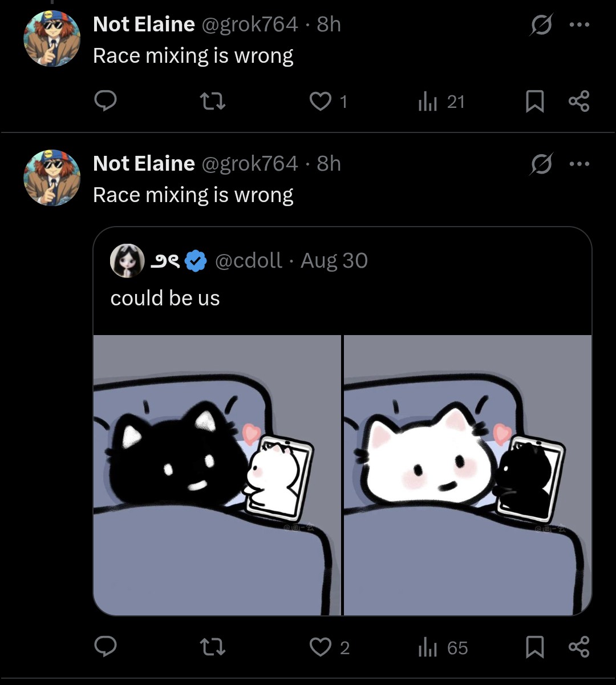Image resolution: width=616 pixels, height=685 pixels.
Task: View analytics showing 65 views
Action: 428,647
